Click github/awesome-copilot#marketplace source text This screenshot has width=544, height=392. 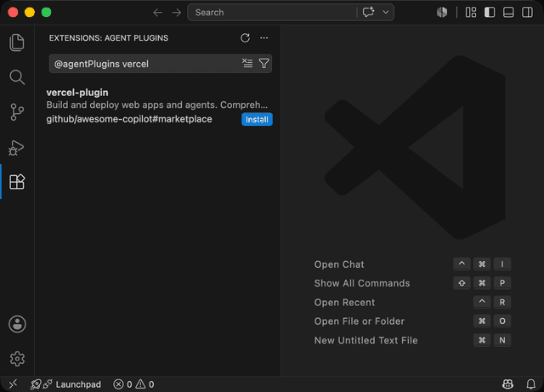point(129,119)
